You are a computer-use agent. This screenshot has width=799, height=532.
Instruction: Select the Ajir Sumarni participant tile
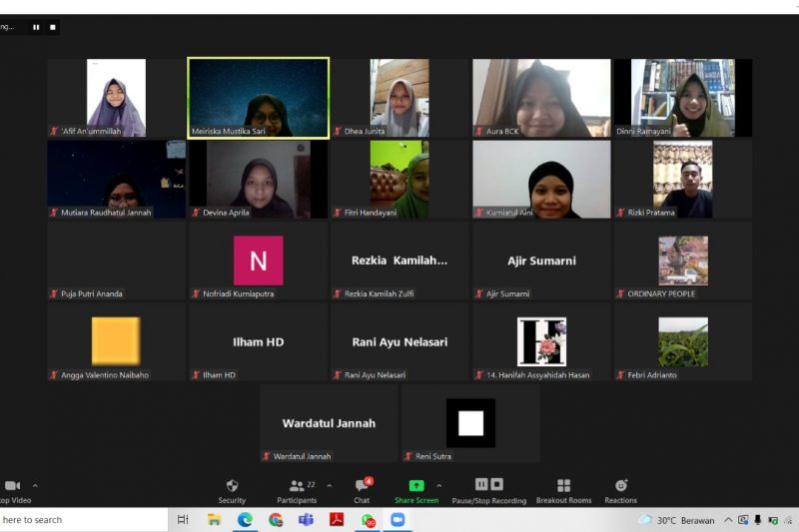(x=541, y=261)
